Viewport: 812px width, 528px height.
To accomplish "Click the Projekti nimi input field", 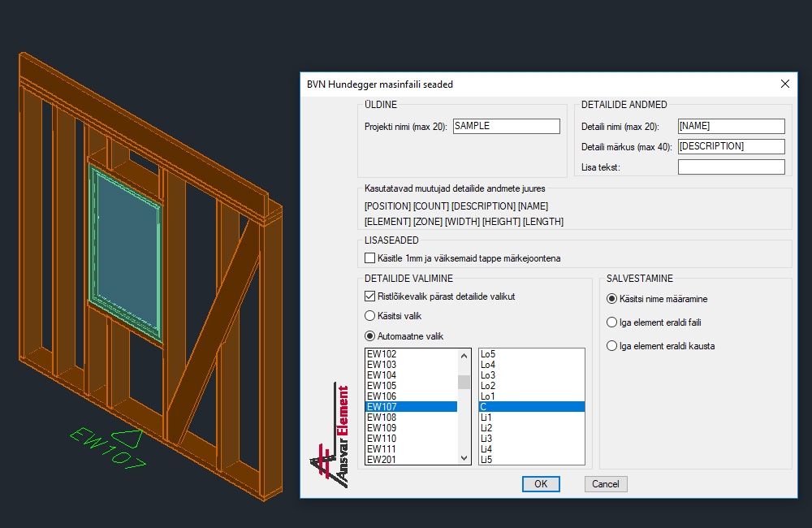I will [x=507, y=126].
